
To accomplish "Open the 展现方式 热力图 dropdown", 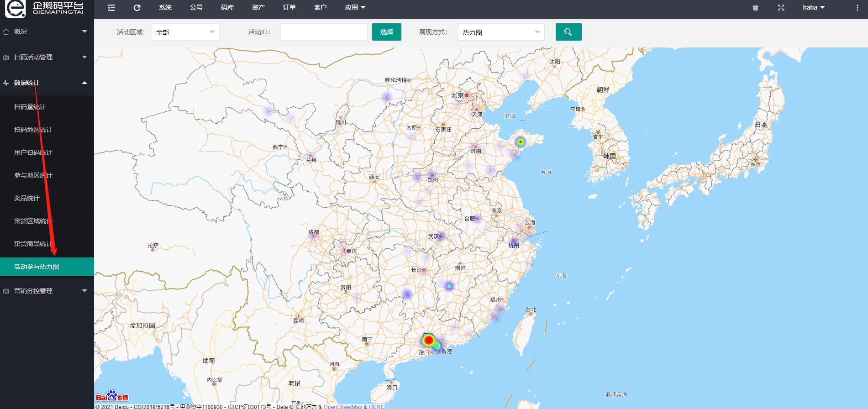I will click(x=501, y=32).
